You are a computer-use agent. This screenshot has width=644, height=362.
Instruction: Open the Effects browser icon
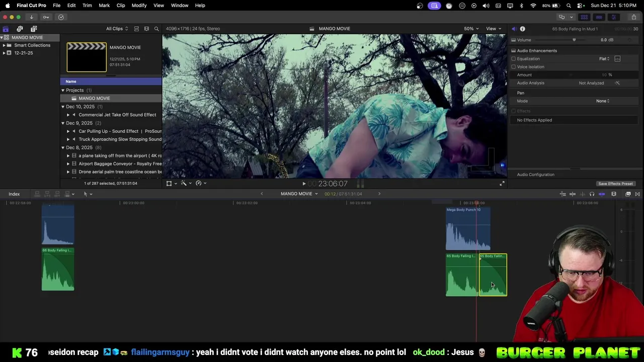(628, 194)
